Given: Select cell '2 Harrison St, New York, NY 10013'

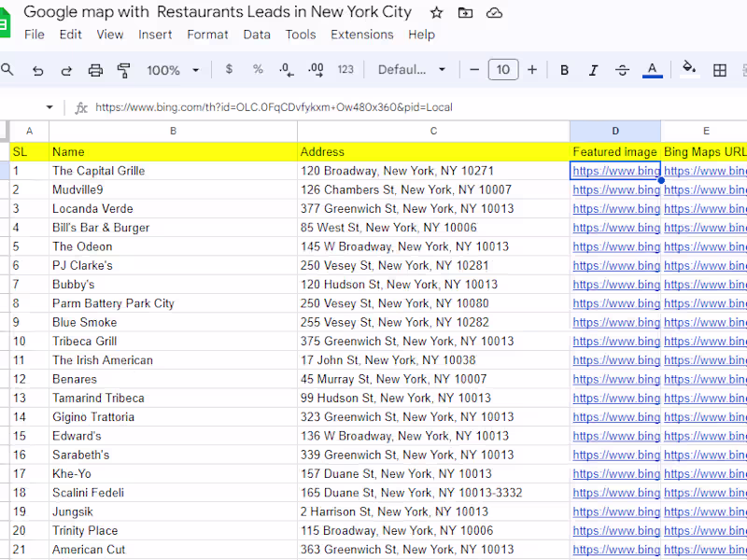Looking at the screenshot, I should pos(433,511).
